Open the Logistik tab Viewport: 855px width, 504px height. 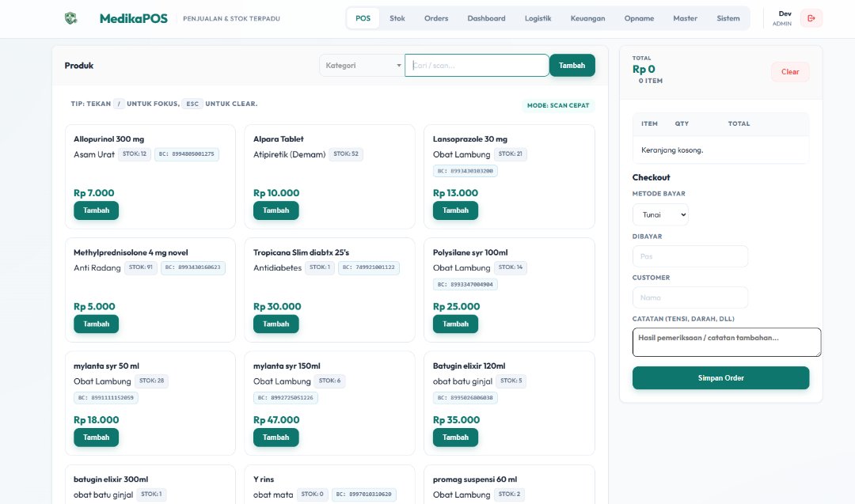tap(538, 18)
